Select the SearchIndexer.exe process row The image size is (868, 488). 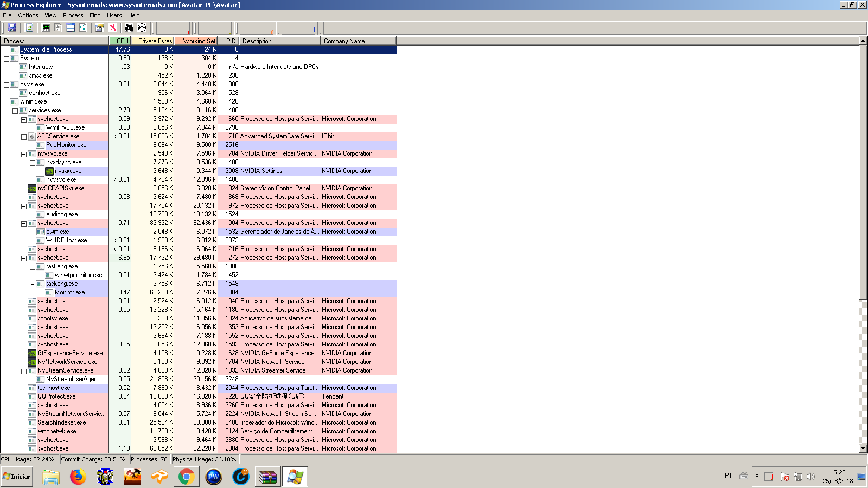[61, 422]
